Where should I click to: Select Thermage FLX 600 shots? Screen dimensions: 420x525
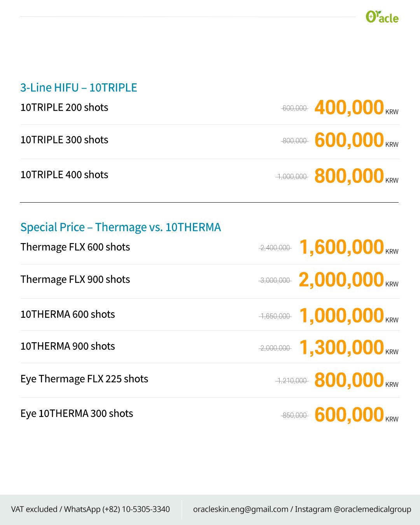coord(75,247)
